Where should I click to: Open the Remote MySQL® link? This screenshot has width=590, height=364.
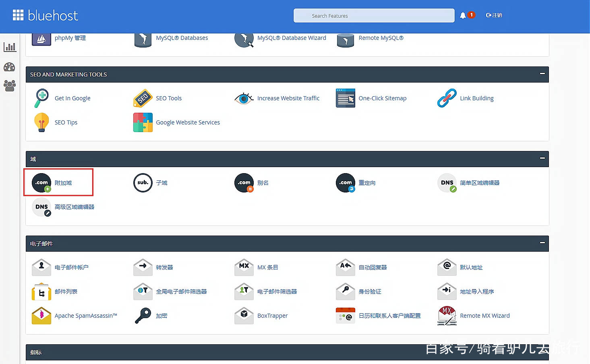click(381, 38)
